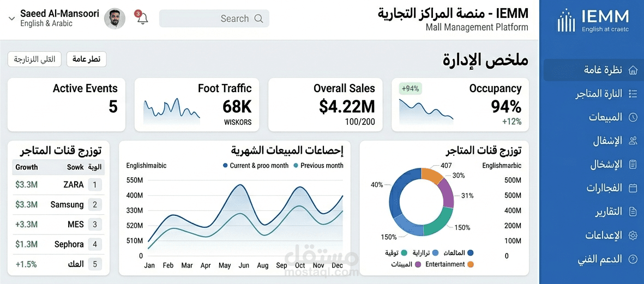Click the Sowk column header

click(x=75, y=167)
